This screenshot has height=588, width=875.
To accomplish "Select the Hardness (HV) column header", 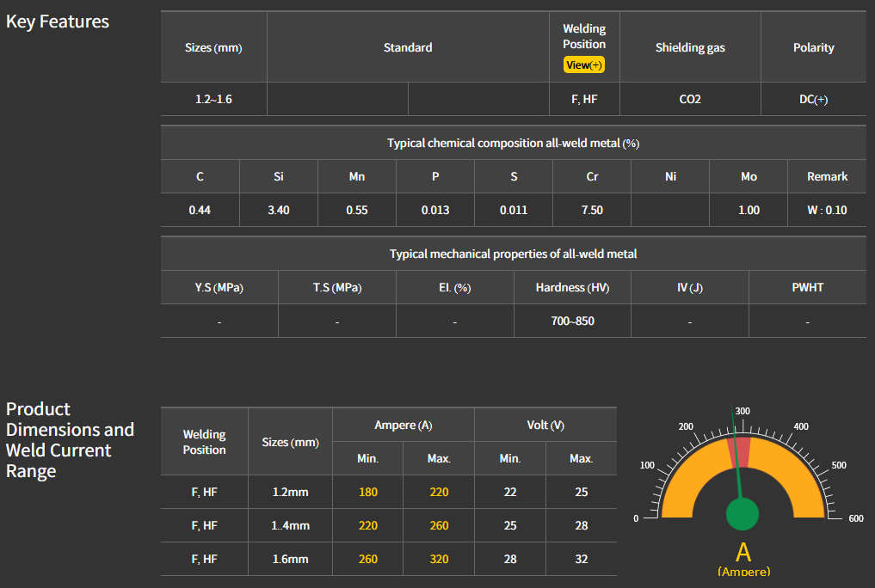I will click(572, 288).
